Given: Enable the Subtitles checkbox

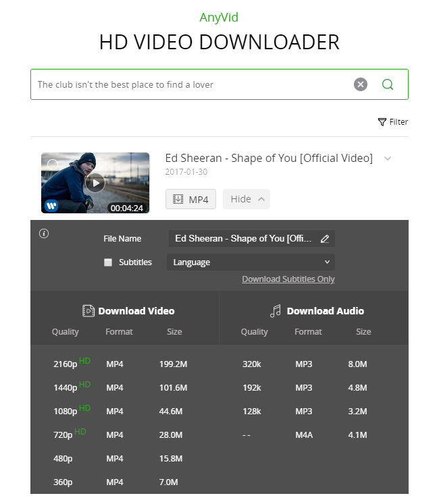Looking at the screenshot, I should [x=108, y=262].
